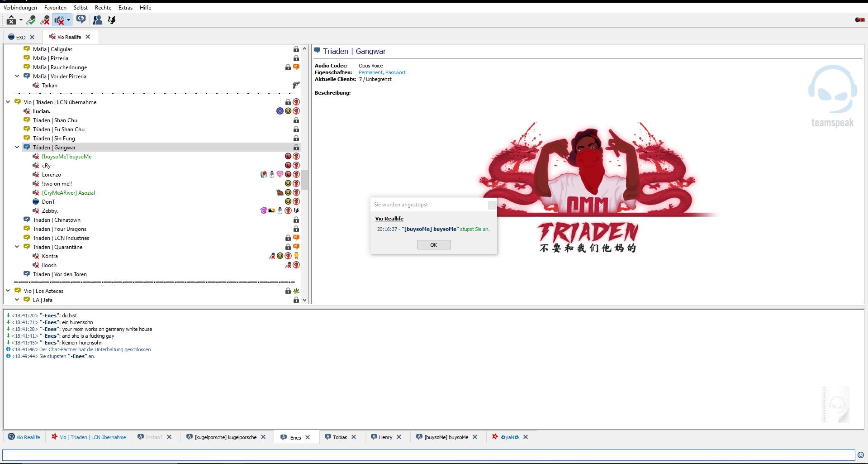Click the channel icon of Vio | Triaden | LCN übernahme
868x464 pixels.
point(18,102)
